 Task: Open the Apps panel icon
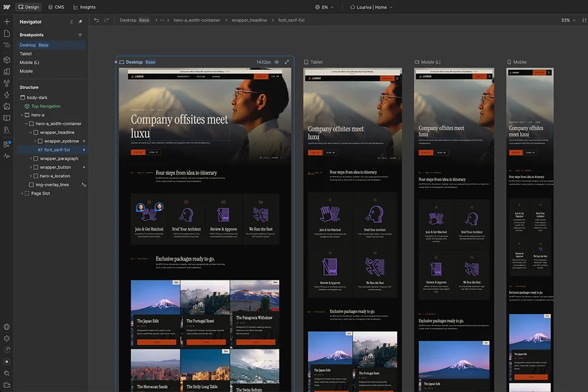7,144
